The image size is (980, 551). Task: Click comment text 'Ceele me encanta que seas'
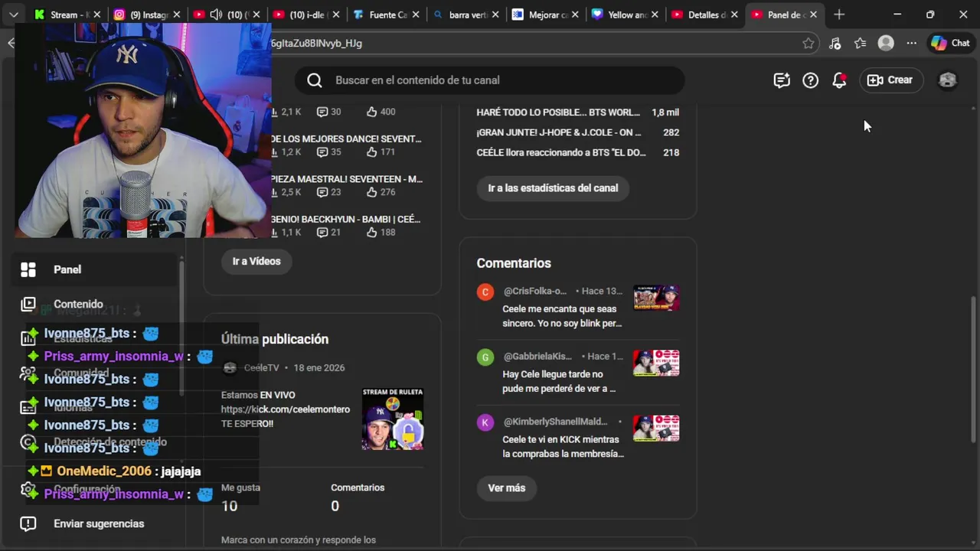(560, 309)
